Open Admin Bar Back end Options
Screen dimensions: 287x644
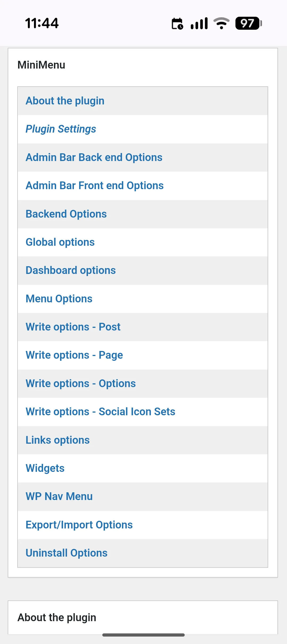[x=94, y=158]
